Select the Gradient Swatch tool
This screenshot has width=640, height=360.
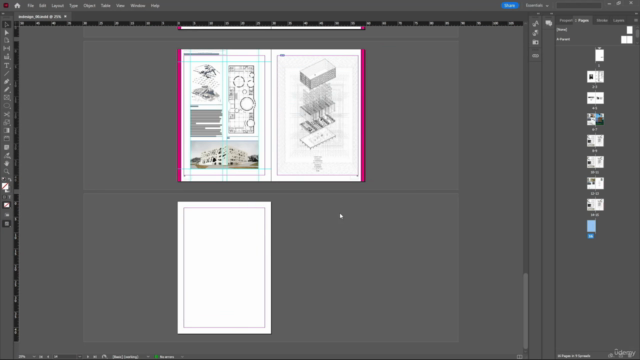(x=7, y=131)
